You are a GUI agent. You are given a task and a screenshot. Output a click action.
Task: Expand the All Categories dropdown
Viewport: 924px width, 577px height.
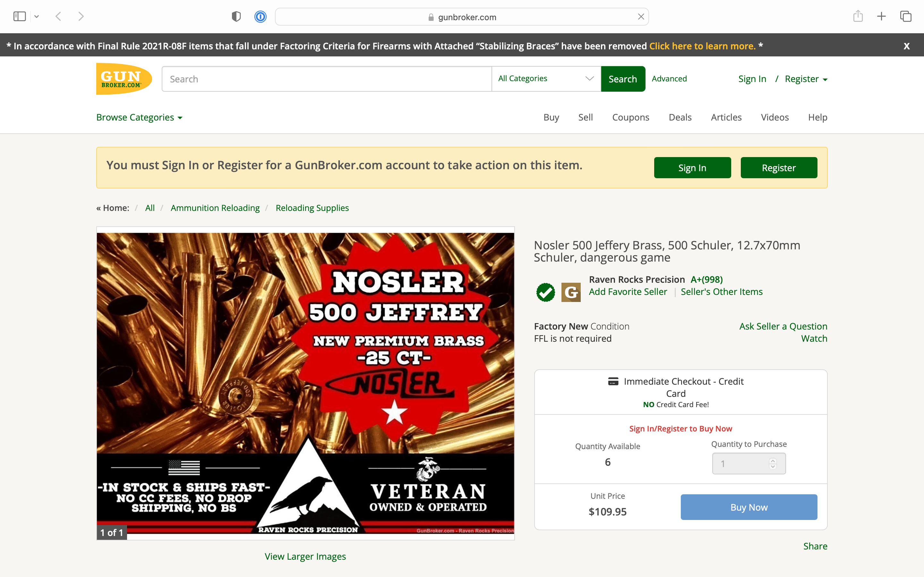[x=546, y=79]
